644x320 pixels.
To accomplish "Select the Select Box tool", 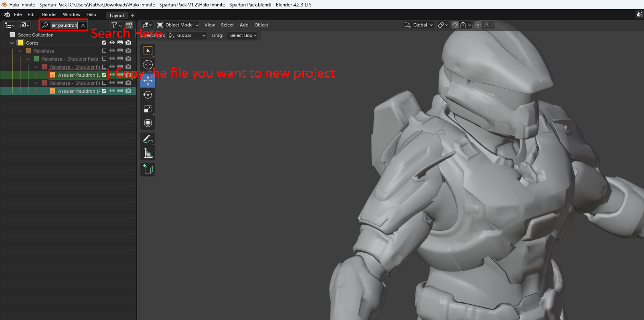I will (x=148, y=51).
